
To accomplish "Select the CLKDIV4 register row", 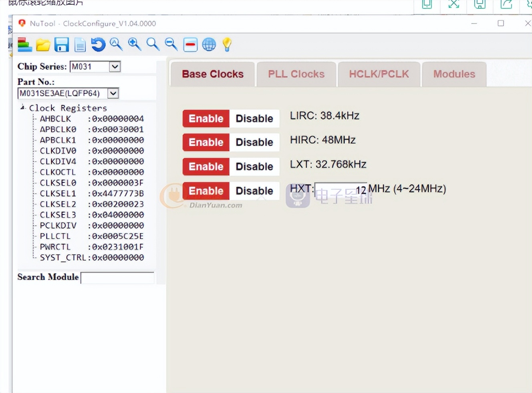I will click(92, 162).
